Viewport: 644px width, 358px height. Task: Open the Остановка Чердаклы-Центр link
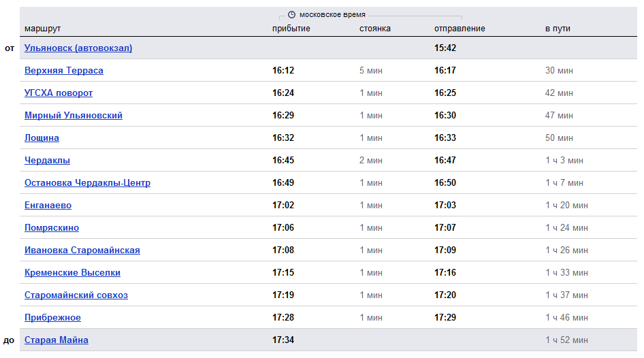coord(87,182)
